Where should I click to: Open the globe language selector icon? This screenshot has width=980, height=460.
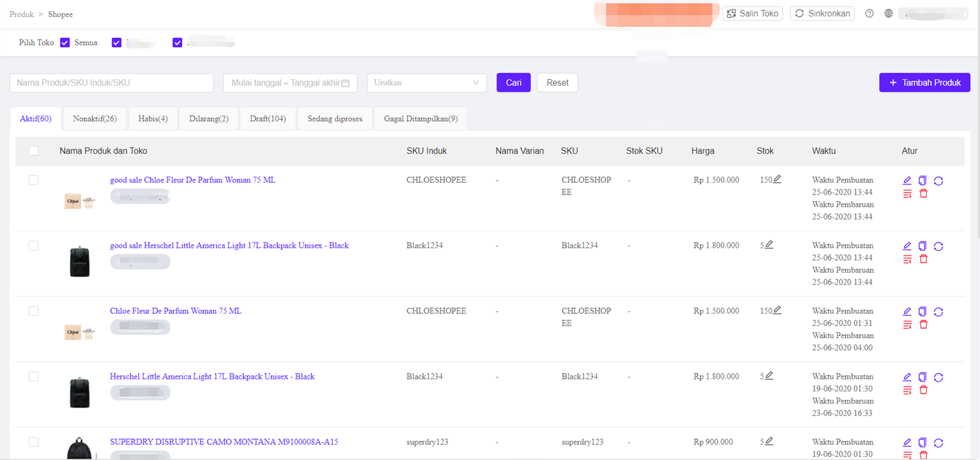888,13
